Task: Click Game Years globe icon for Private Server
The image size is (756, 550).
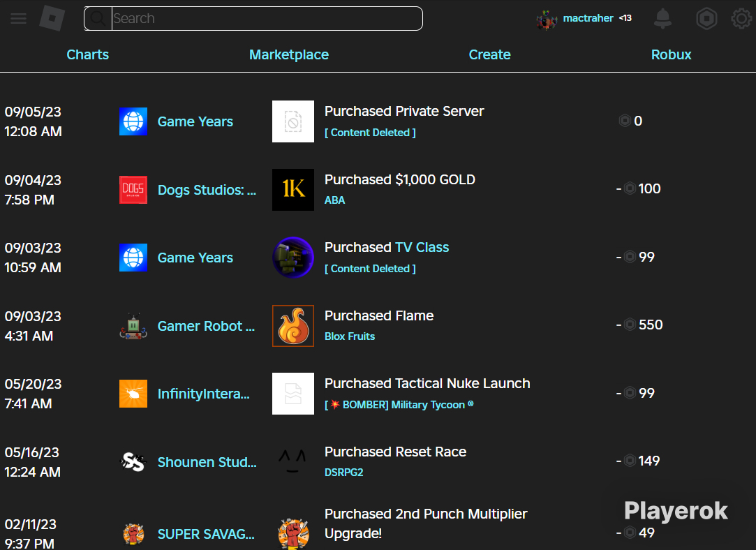Action: (x=133, y=121)
